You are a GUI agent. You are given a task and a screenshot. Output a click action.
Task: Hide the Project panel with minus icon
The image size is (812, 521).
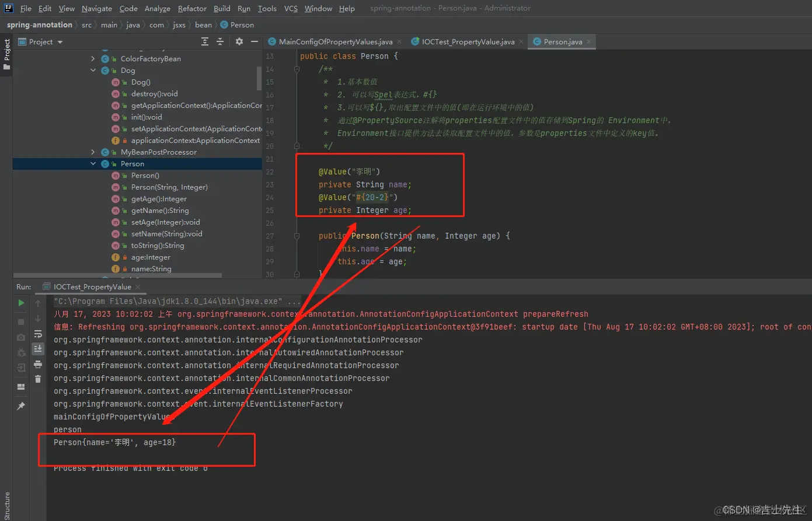[254, 41]
